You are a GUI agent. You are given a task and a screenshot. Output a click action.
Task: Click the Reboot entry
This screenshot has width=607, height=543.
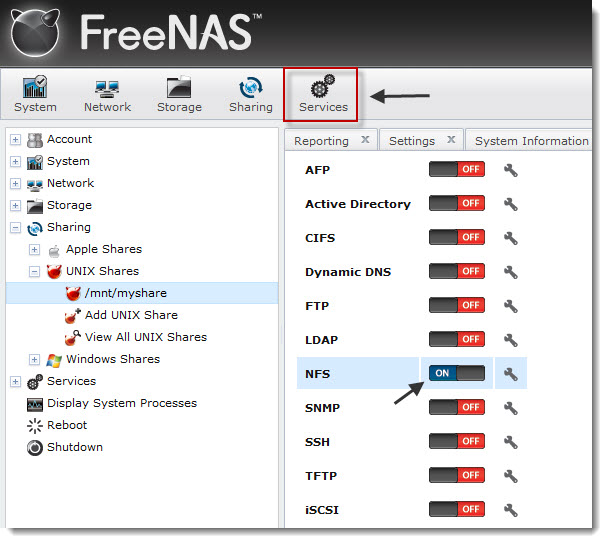coord(67,425)
